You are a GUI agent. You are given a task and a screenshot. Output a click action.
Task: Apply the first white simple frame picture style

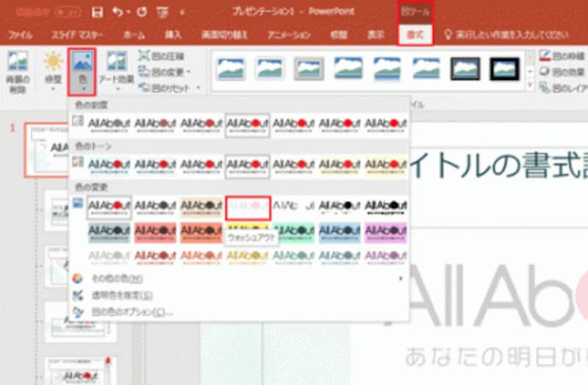click(231, 68)
